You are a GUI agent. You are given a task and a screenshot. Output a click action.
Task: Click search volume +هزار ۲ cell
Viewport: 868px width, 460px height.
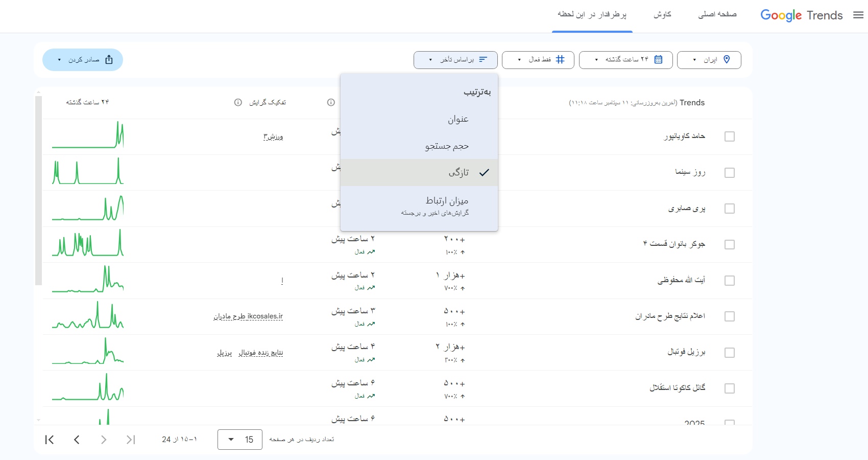coord(450,347)
